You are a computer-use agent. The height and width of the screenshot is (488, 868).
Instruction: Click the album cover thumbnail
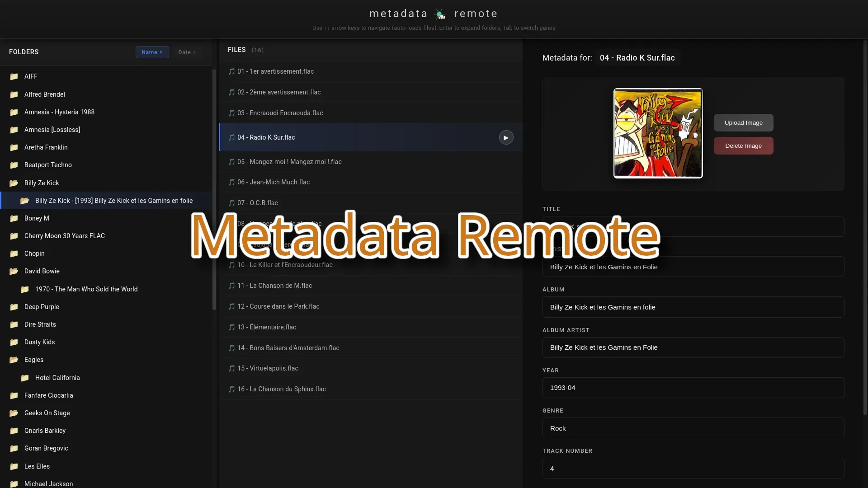[x=658, y=133]
